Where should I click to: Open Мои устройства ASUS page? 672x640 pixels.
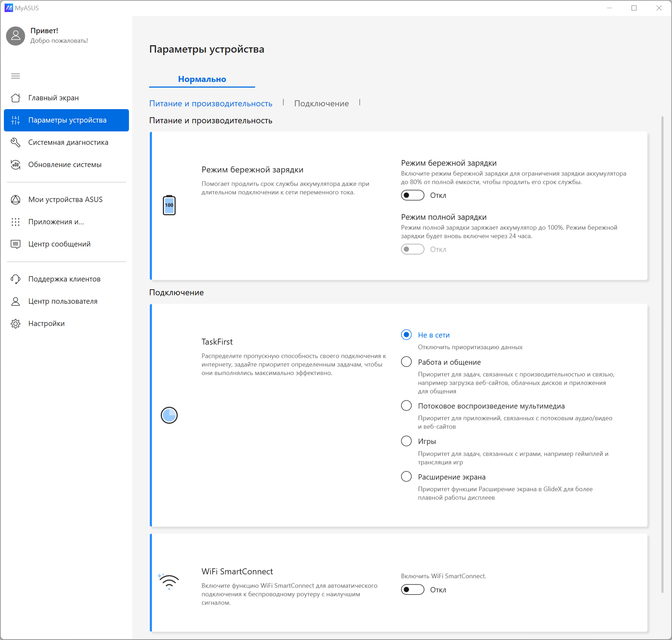pos(66,200)
